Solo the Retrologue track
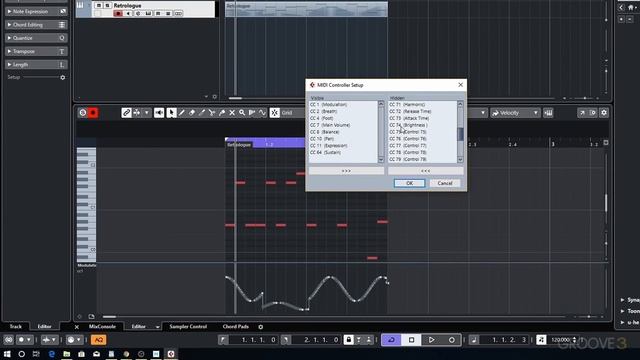This screenshot has height=360, width=640. (107, 5)
